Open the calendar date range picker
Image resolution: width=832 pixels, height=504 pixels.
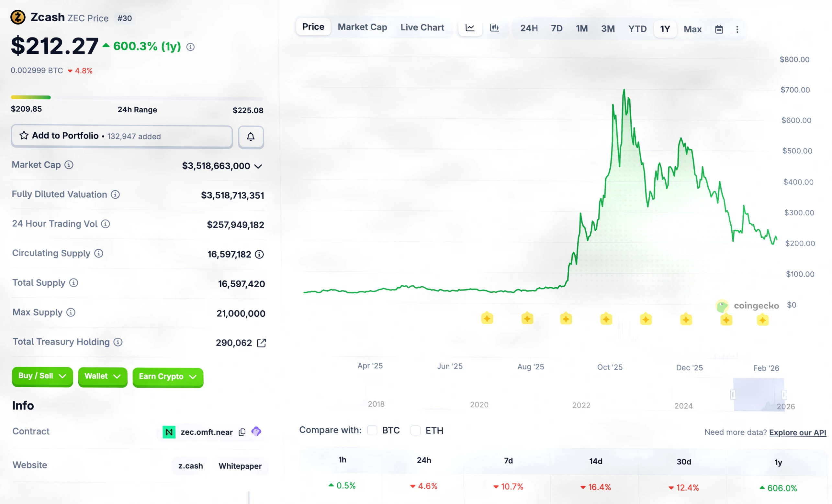coord(719,29)
